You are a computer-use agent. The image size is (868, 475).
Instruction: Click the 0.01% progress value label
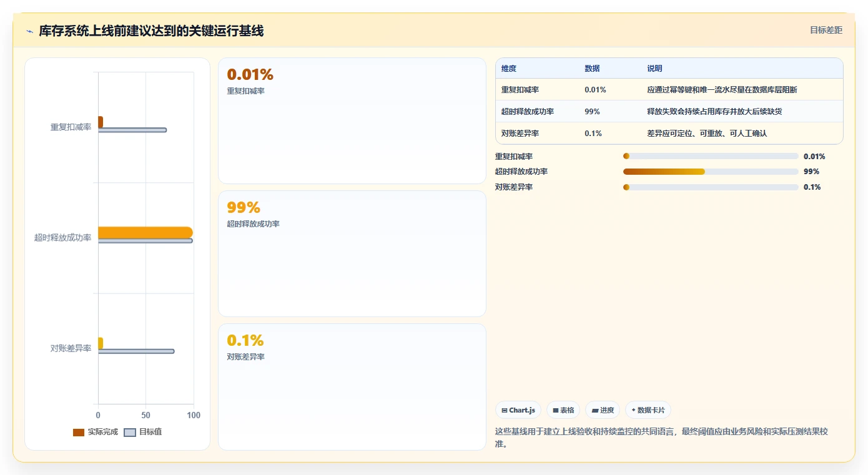(814, 157)
